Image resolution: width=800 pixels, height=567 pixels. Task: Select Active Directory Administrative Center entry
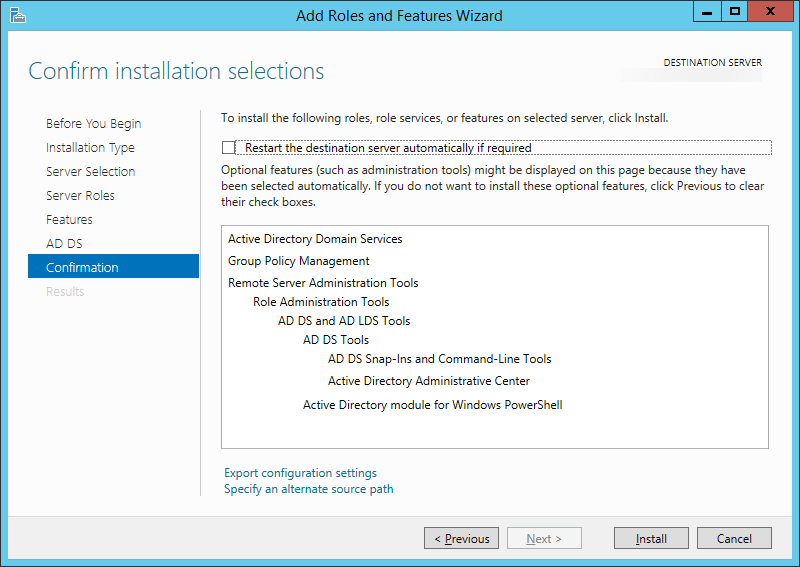pyautogui.click(x=429, y=381)
